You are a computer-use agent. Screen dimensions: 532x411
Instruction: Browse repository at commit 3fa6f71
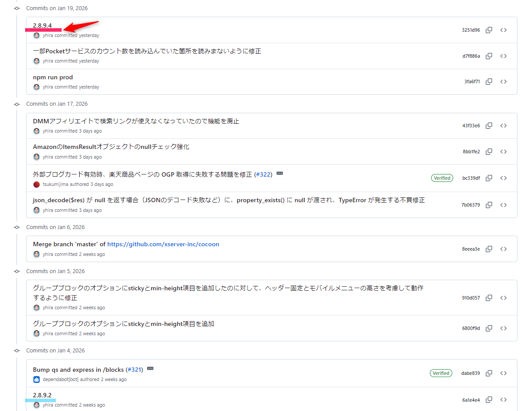coord(503,81)
